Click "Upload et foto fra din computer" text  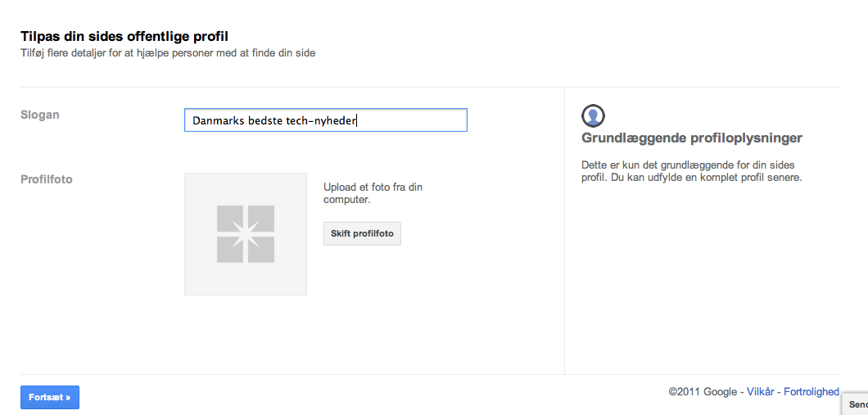point(373,193)
